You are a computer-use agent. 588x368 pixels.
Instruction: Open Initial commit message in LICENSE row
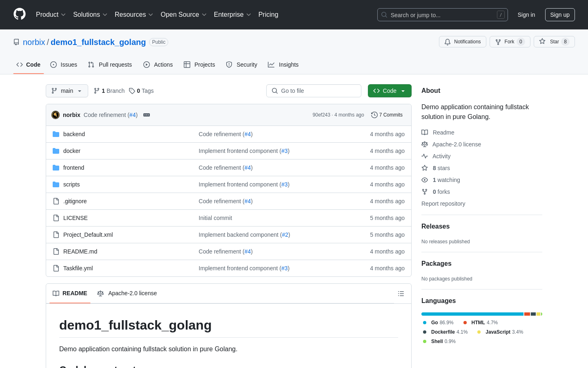click(215, 218)
